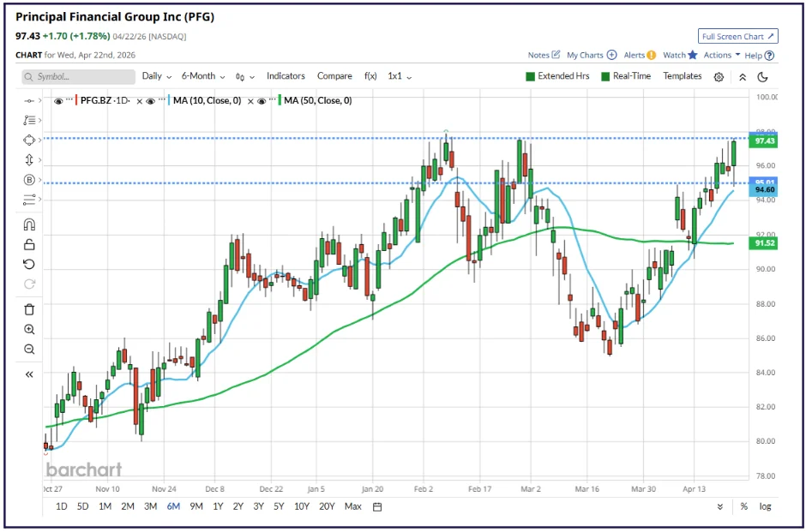Zoom in on the chart
This screenshot has height=532, width=806.
tap(29, 329)
